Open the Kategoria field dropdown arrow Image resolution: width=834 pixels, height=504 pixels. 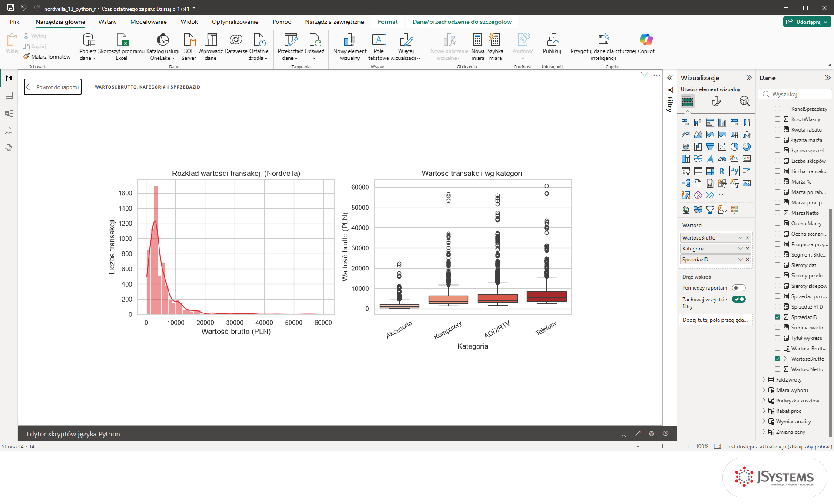(x=741, y=249)
